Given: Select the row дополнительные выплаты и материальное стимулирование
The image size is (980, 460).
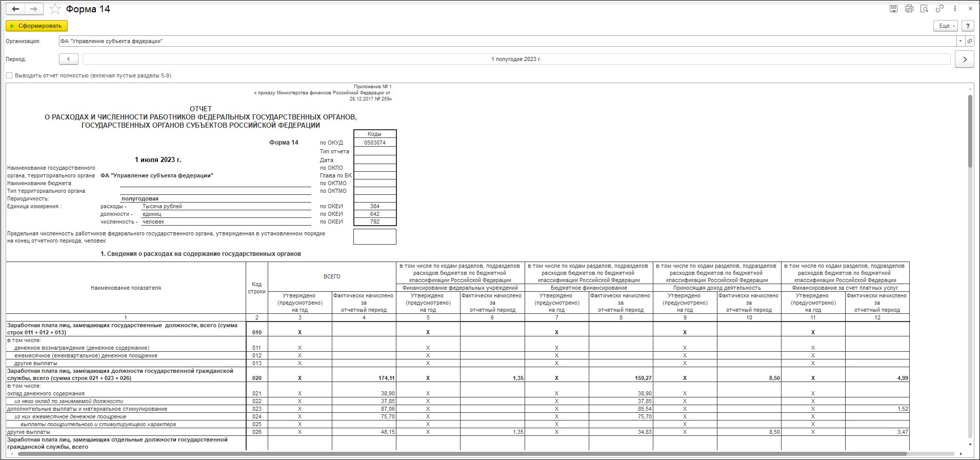Looking at the screenshot, I should (87, 409).
